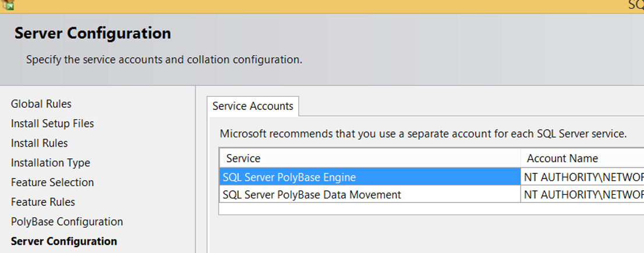644x253 pixels.
Task: Select the current Server Configuration step
Action: tap(63, 241)
